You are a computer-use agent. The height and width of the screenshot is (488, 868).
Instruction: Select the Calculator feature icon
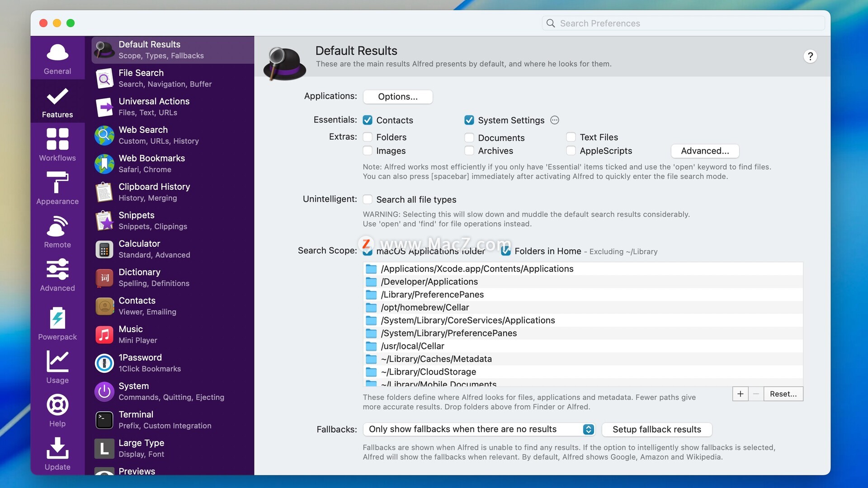104,249
